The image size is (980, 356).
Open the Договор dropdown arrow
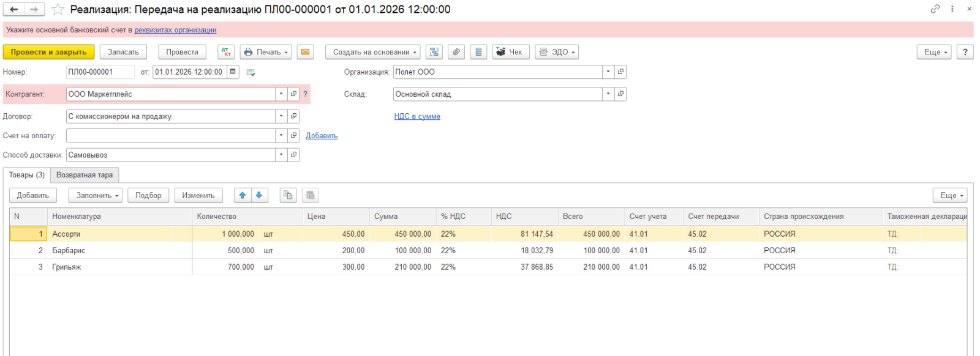coord(281,116)
